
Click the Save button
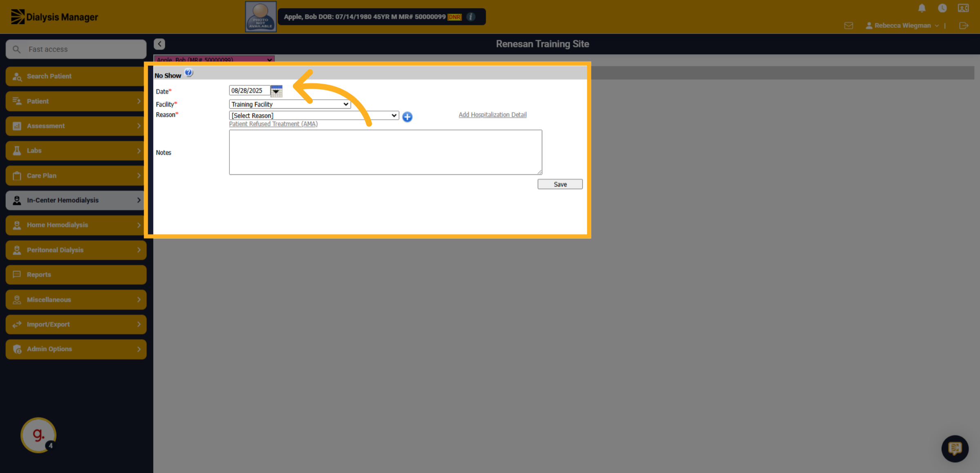pos(560,184)
